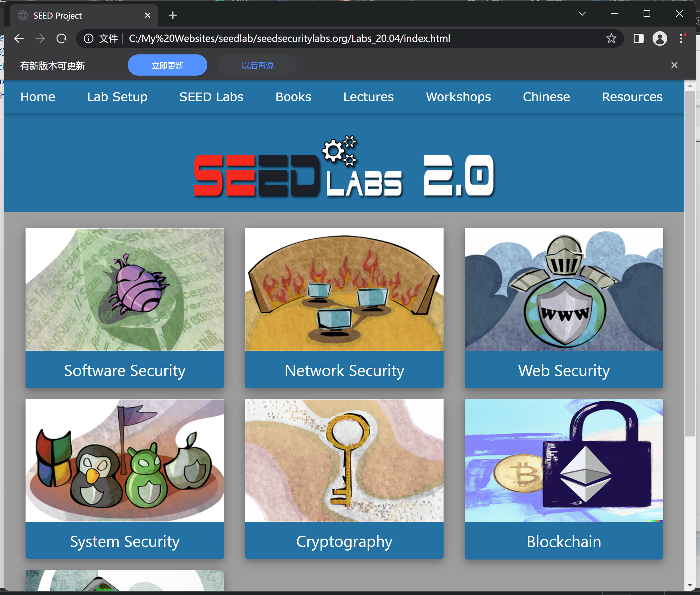Reload the page with the refresh icon
The height and width of the screenshot is (595, 700).
pyautogui.click(x=61, y=38)
